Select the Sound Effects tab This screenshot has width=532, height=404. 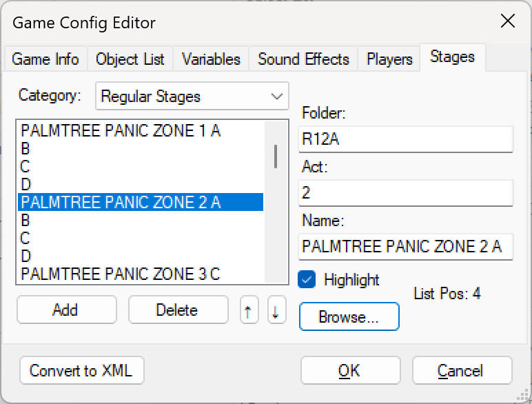(x=303, y=59)
